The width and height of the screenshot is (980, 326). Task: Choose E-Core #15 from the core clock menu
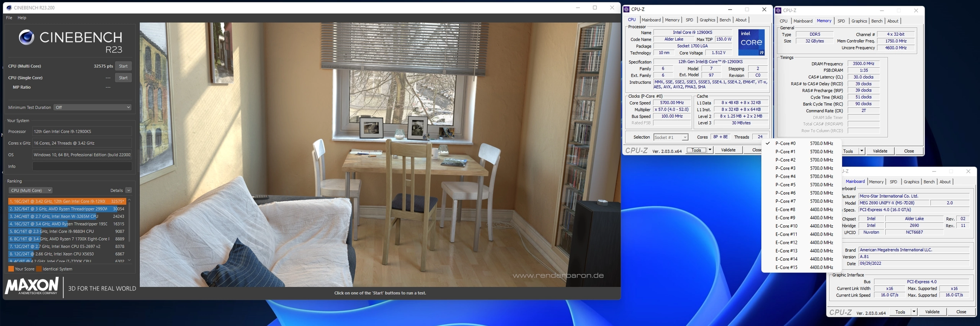pyautogui.click(x=801, y=267)
